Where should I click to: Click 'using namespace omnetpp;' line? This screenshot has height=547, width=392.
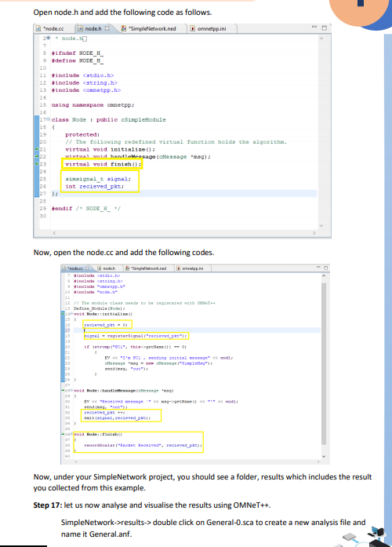coord(93,104)
